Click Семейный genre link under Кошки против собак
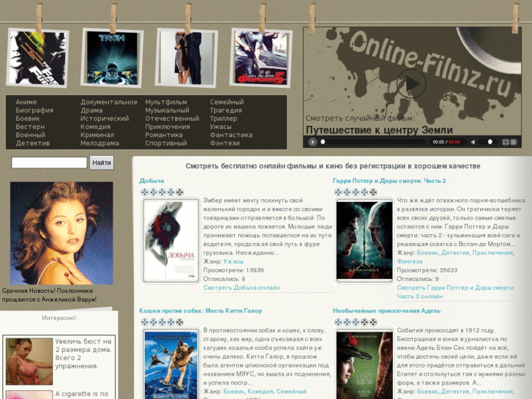Screen dimensions: 532x399 pyautogui.click(x=291, y=392)
